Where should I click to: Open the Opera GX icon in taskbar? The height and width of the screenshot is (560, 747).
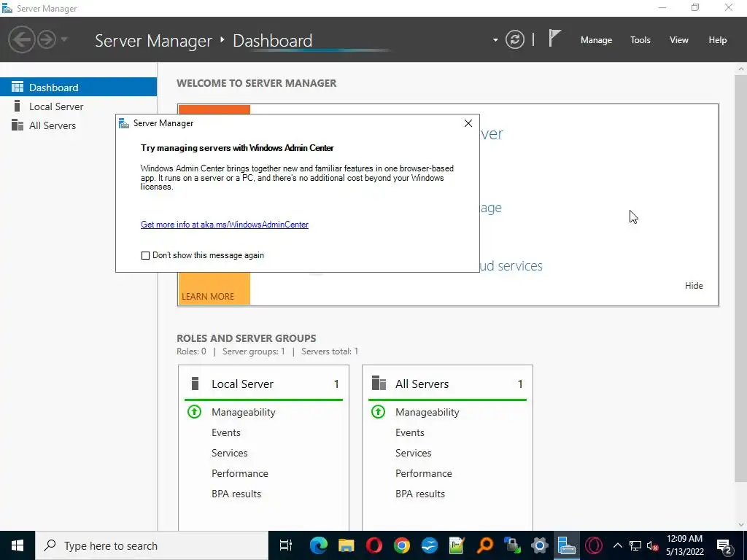coord(594,545)
